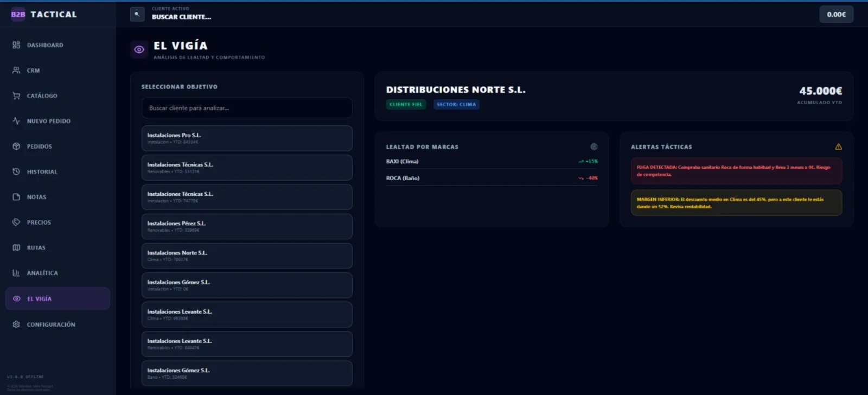Screen dimensions: 868x395
Task: Select El Vigía eye icon in sidebar
Action: click(17, 299)
